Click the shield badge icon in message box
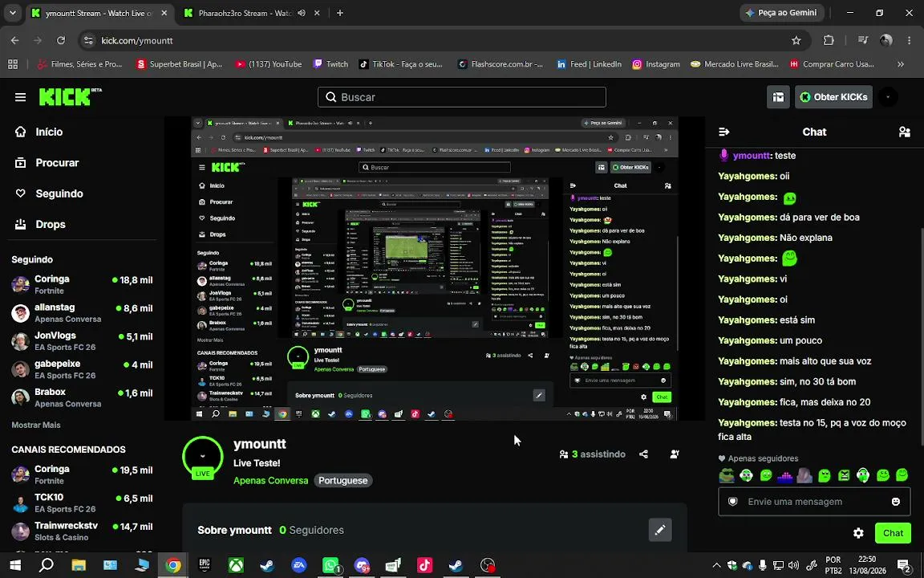The height and width of the screenshot is (578, 924). [x=732, y=502]
